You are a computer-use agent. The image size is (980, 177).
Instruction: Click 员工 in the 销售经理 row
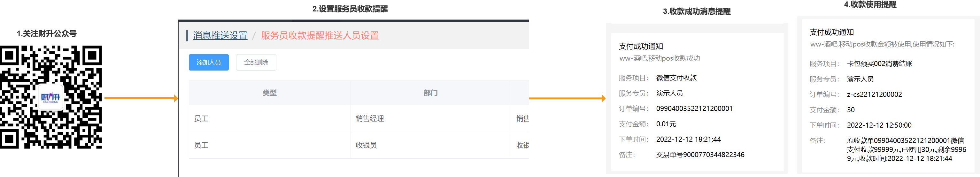pos(201,119)
